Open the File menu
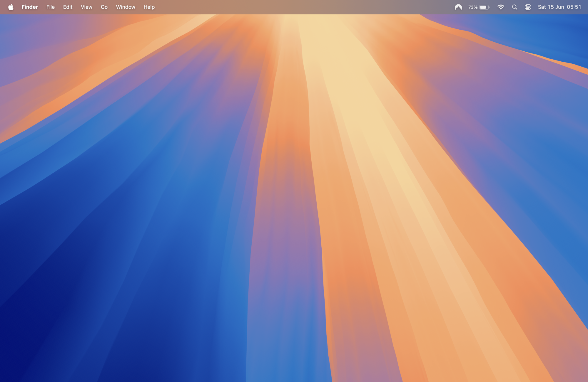Image resolution: width=588 pixels, height=382 pixels. 50,7
